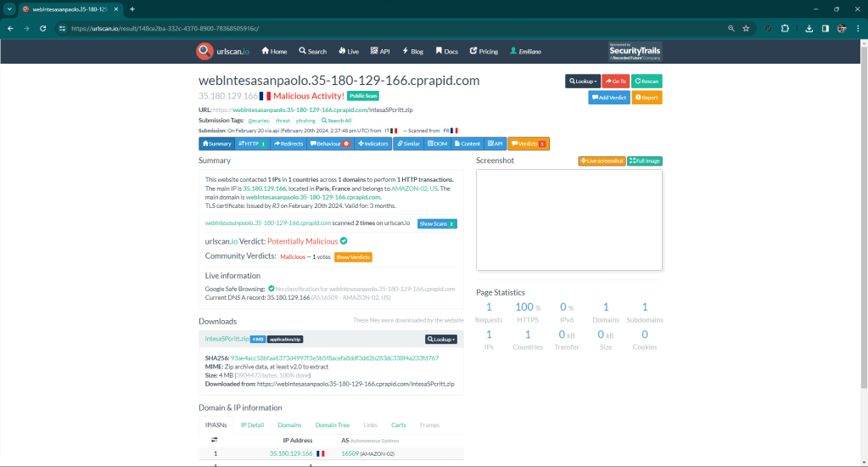Click the urlscan.io logo icon
Screen dimensions: 868x467
pyautogui.click(x=204, y=51)
